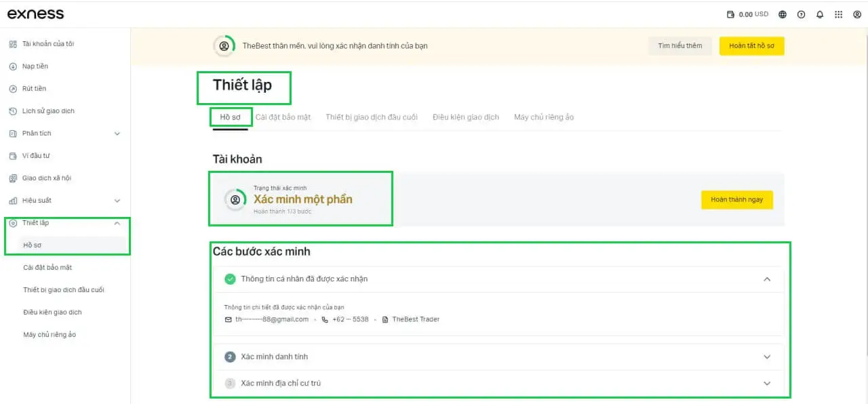This screenshot has height=404, width=868.
Task: Open the apps grid menu icon
Action: click(839, 14)
